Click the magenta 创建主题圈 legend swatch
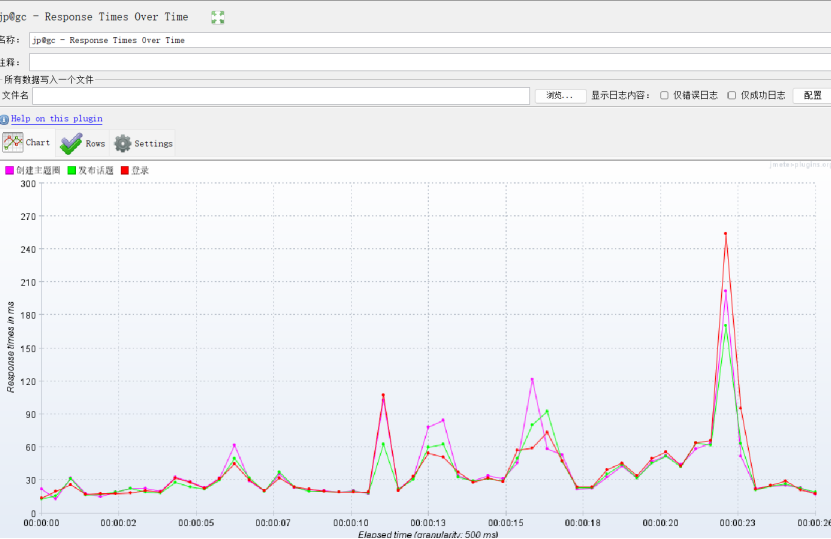Viewport: 831px width, 539px height. [10, 170]
